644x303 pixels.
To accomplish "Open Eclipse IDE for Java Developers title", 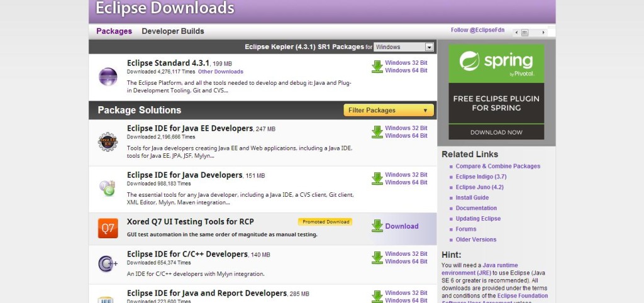I will [185, 175].
